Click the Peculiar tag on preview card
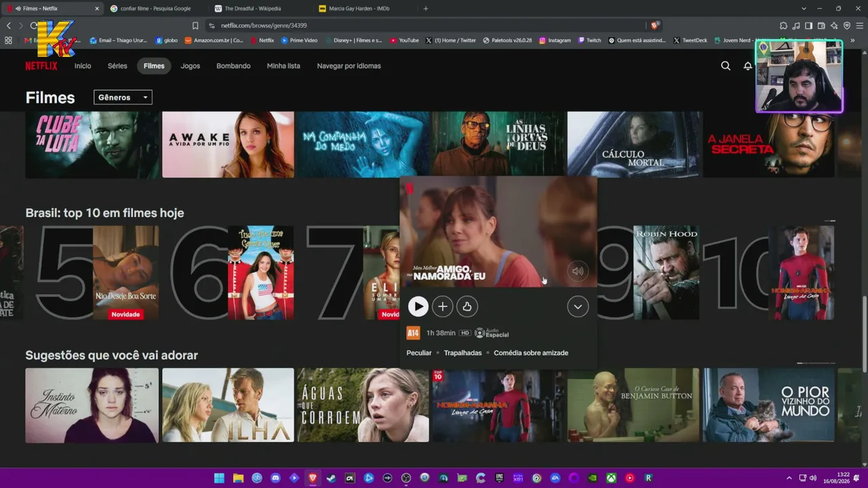This screenshot has height=488, width=868. (x=419, y=353)
